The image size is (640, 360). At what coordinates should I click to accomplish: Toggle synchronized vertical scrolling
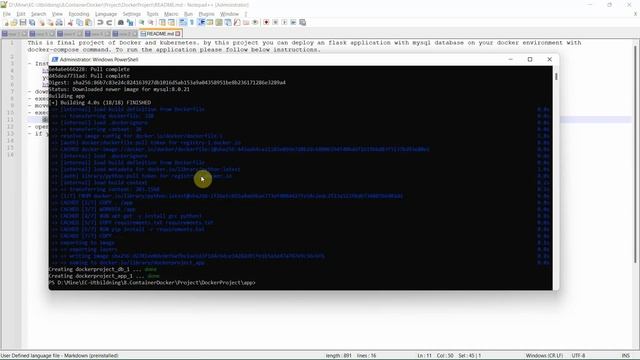tap(162, 22)
